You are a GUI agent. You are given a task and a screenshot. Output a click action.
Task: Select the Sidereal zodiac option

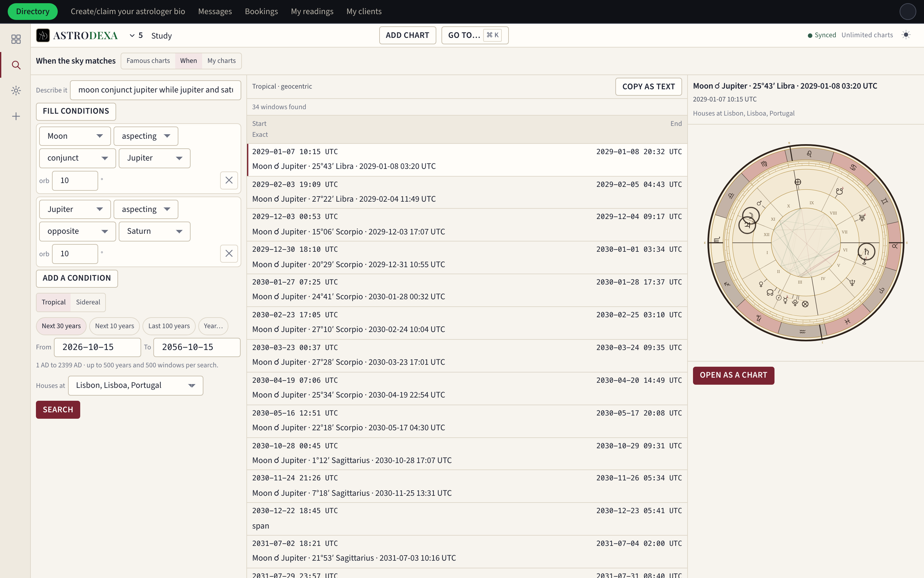tap(88, 302)
